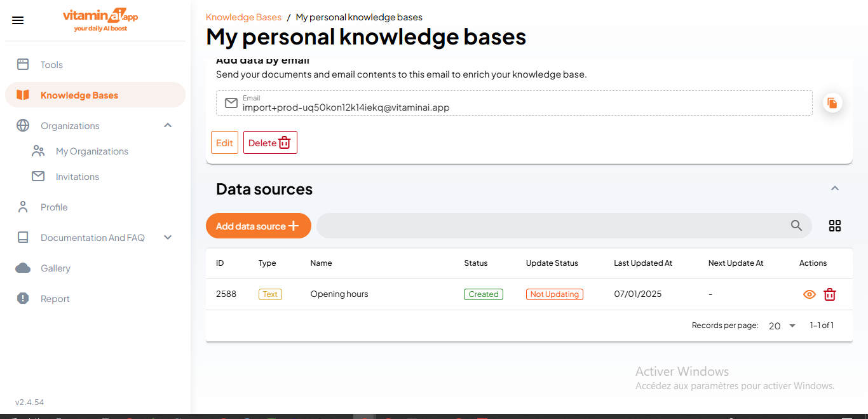The height and width of the screenshot is (419, 868).
Task: Click the Report sidebar icon
Action: (23, 298)
